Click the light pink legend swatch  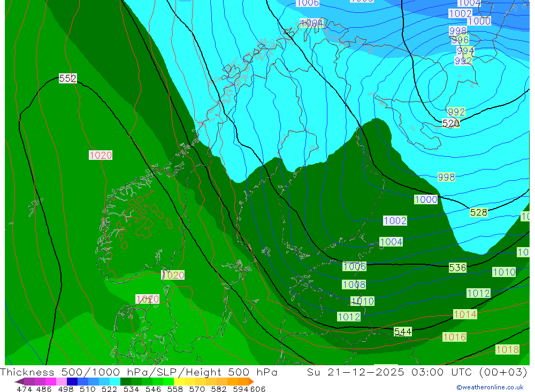62,381
